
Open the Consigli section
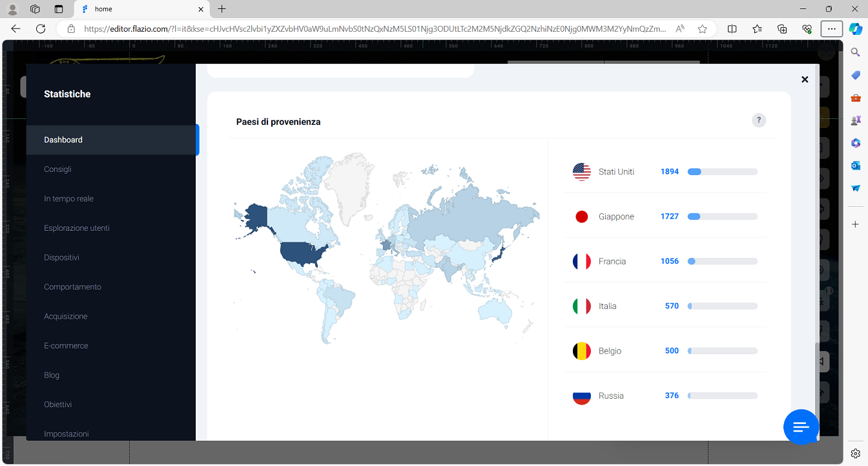[x=57, y=169]
